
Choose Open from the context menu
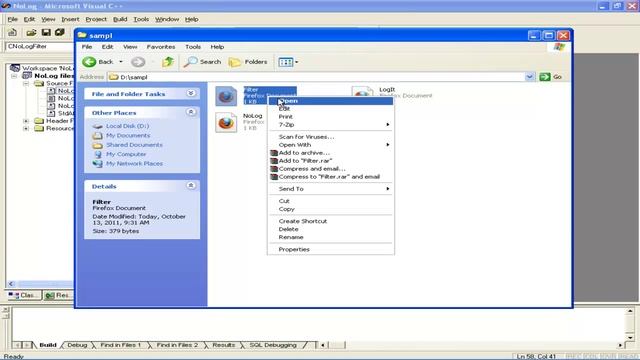(x=331, y=101)
